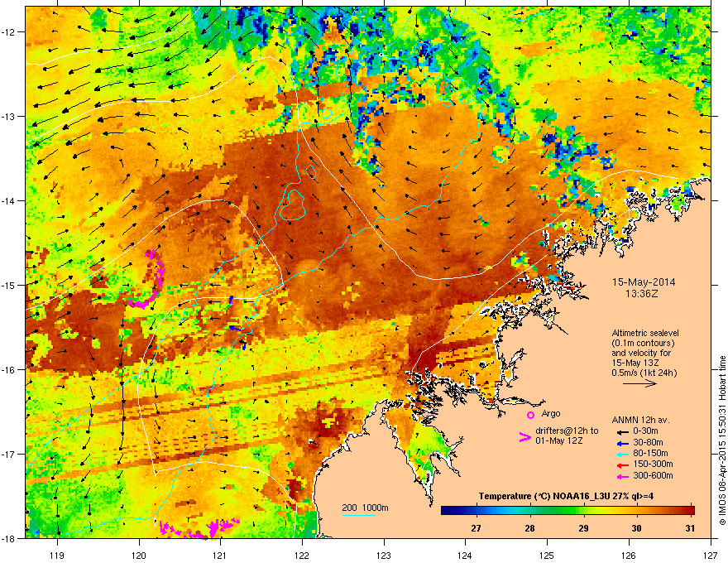Click the '30-80m' depth label
The height and width of the screenshot is (563, 728).
click(x=648, y=442)
